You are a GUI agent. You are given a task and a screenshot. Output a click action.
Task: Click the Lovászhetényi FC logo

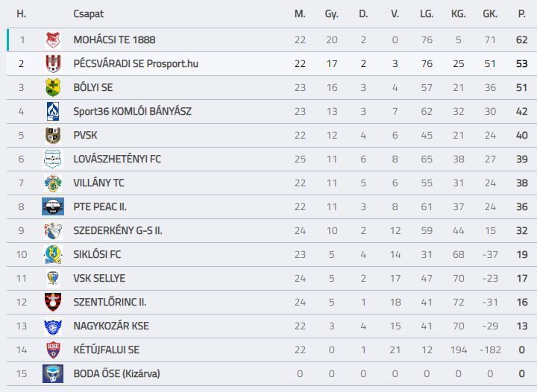coord(53,159)
